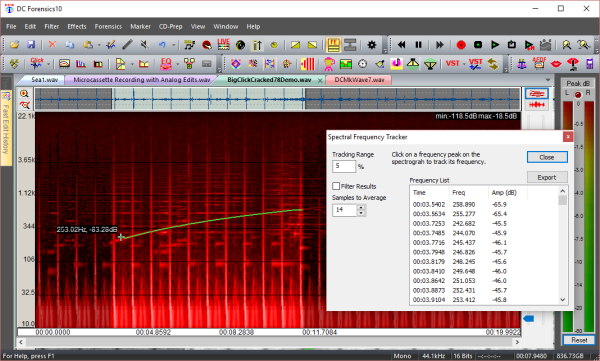
Task: Open the File menu
Action: (11, 26)
